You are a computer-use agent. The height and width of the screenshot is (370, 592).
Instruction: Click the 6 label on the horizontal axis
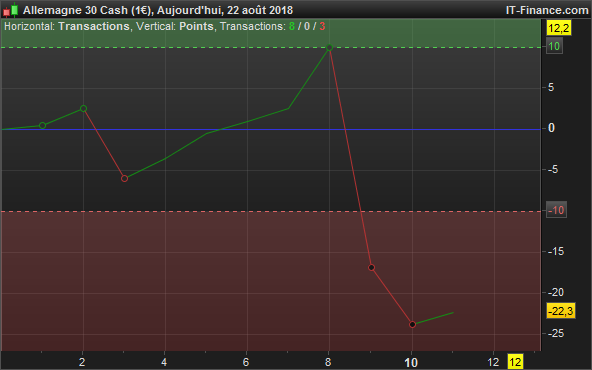246,362
